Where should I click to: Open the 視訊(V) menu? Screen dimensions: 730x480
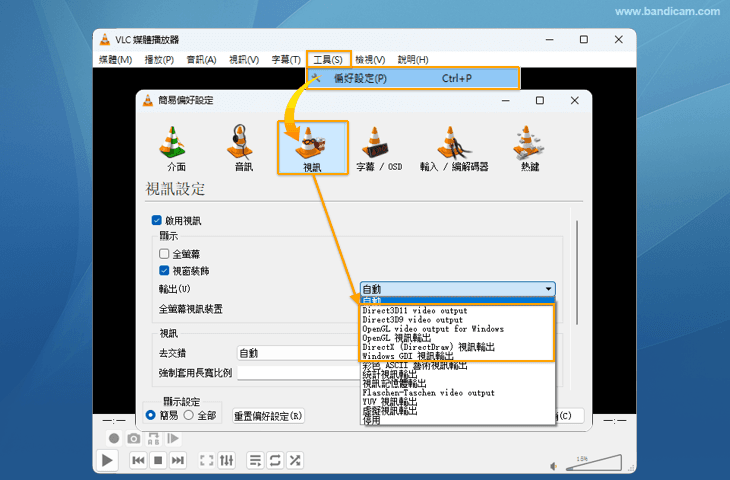[244, 60]
